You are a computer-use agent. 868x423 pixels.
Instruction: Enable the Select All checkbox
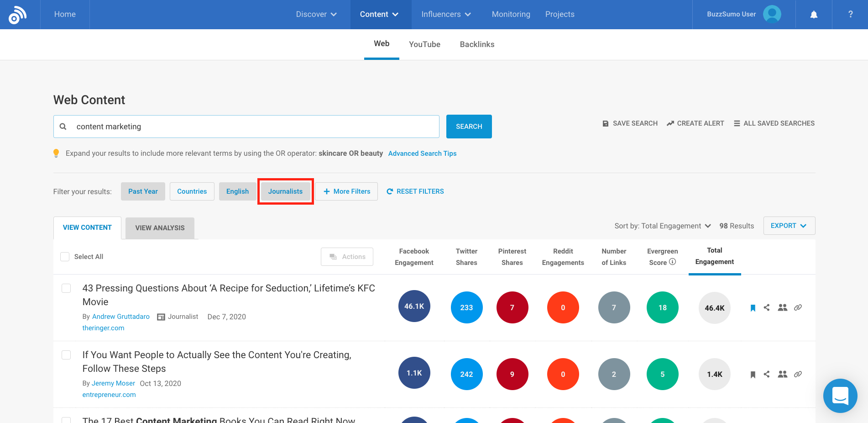click(65, 257)
